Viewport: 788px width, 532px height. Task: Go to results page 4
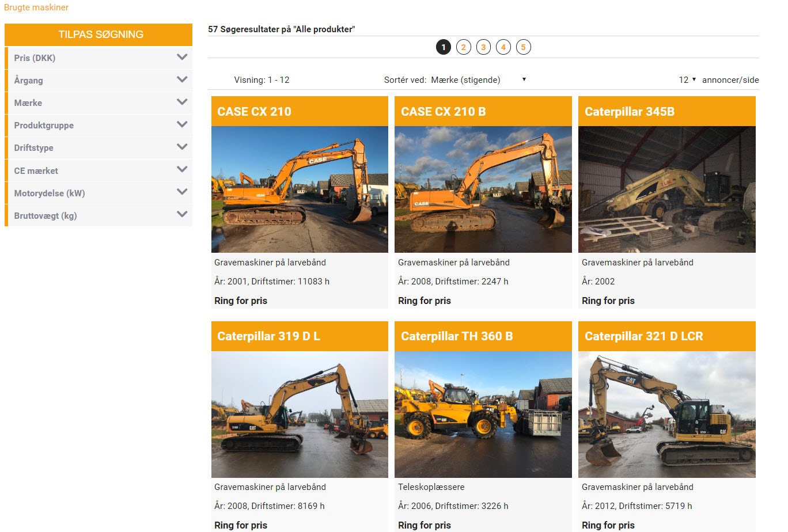(x=503, y=47)
